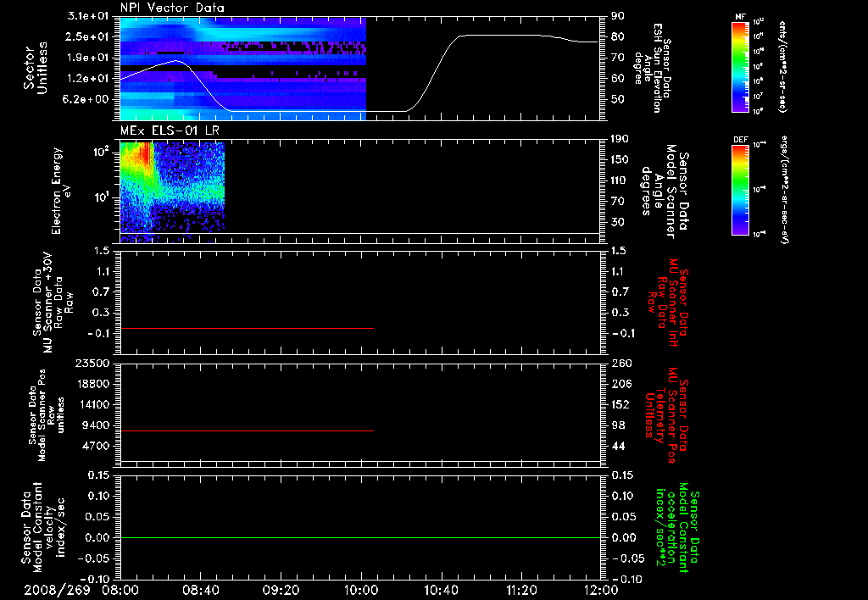Click the "50" sun elevation tick value
This screenshot has width=868, height=600.
click(x=618, y=100)
